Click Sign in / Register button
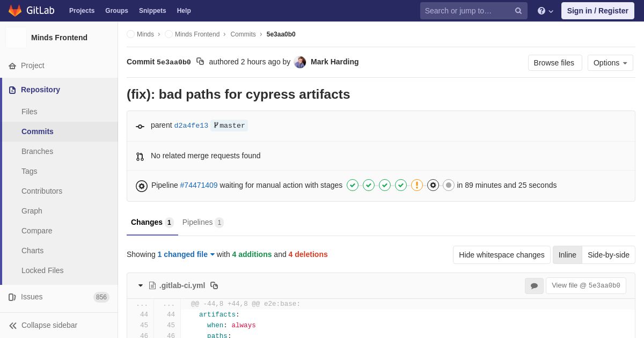The height and width of the screenshot is (338, 644). pos(598,11)
